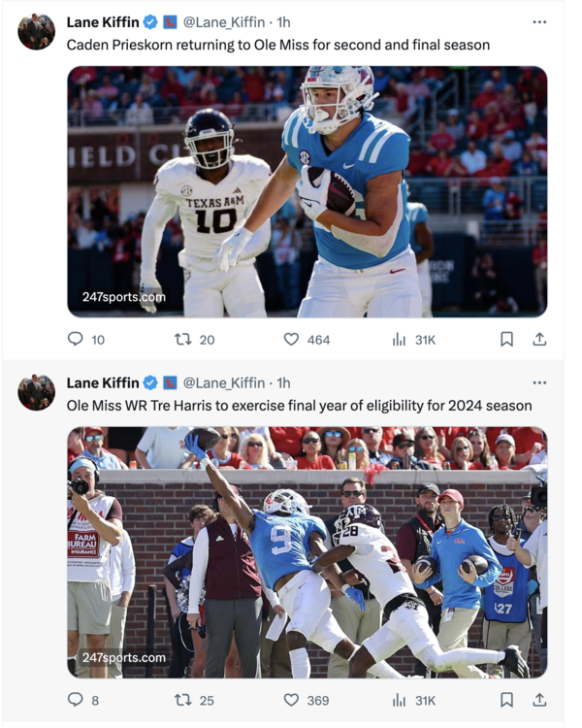Click Lane Kiffin's avatar on second tweet

point(37,393)
